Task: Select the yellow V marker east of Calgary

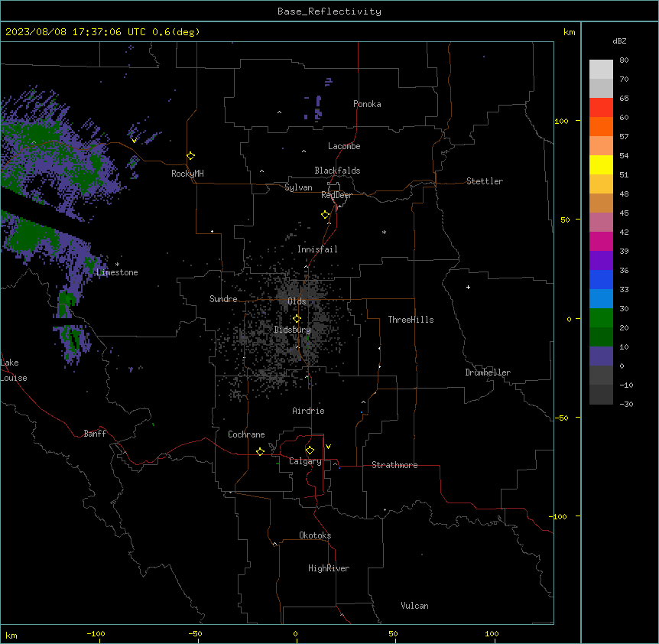Action: pyautogui.click(x=328, y=447)
